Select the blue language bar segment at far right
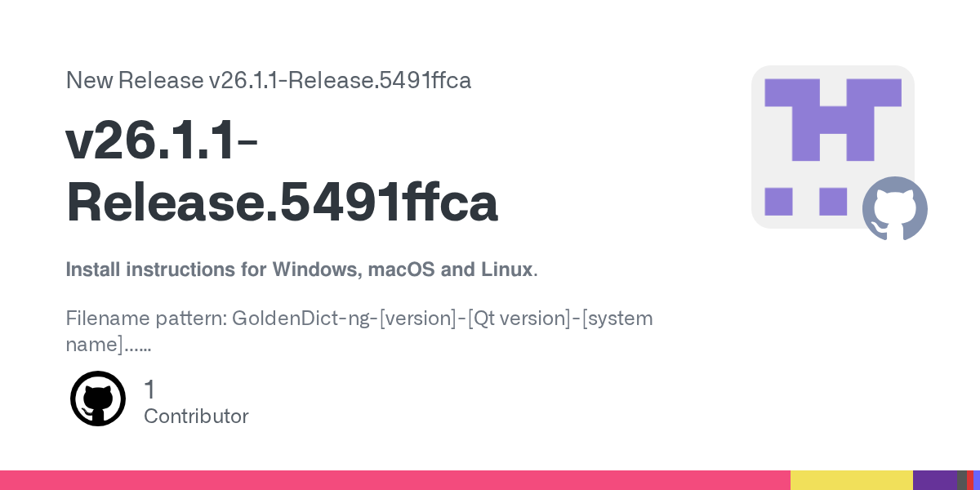This screenshot has width=980, height=490. coord(977,480)
